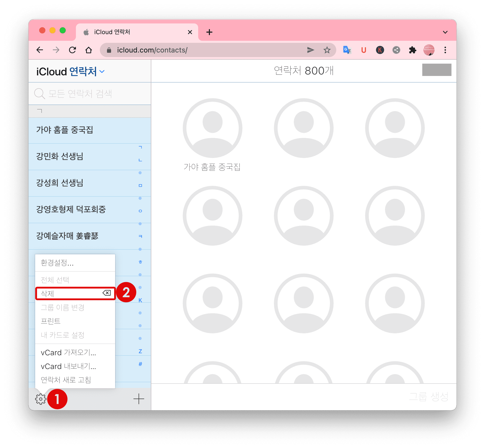Click avatar labeled 가야 홈플 중국집
The image size is (485, 448).
(x=212, y=128)
